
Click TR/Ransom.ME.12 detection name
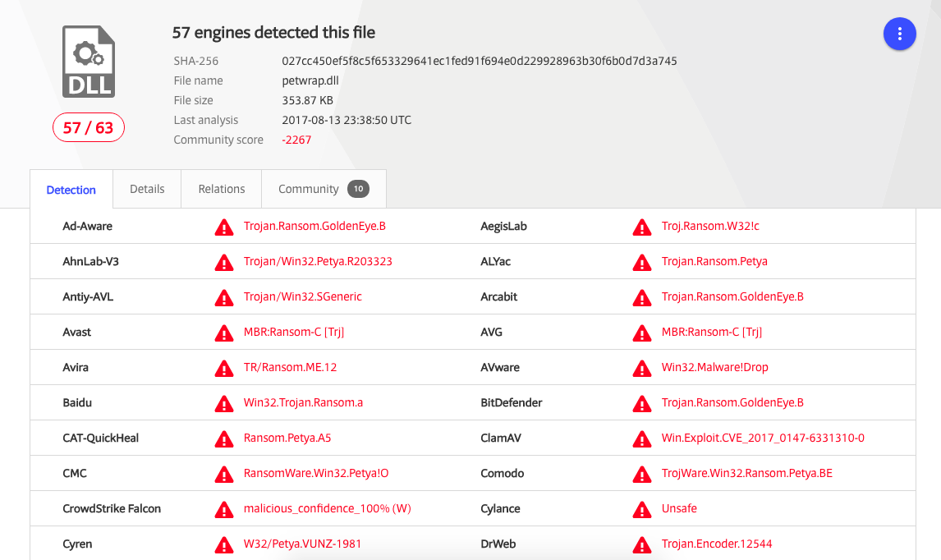[x=290, y=367]
